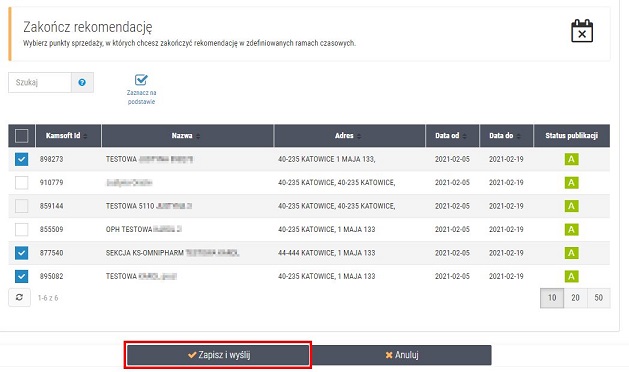Click the Kamsoft Id cell 855509
The width and height of the screenshot is (629, 372).
(x=51, y=230)
